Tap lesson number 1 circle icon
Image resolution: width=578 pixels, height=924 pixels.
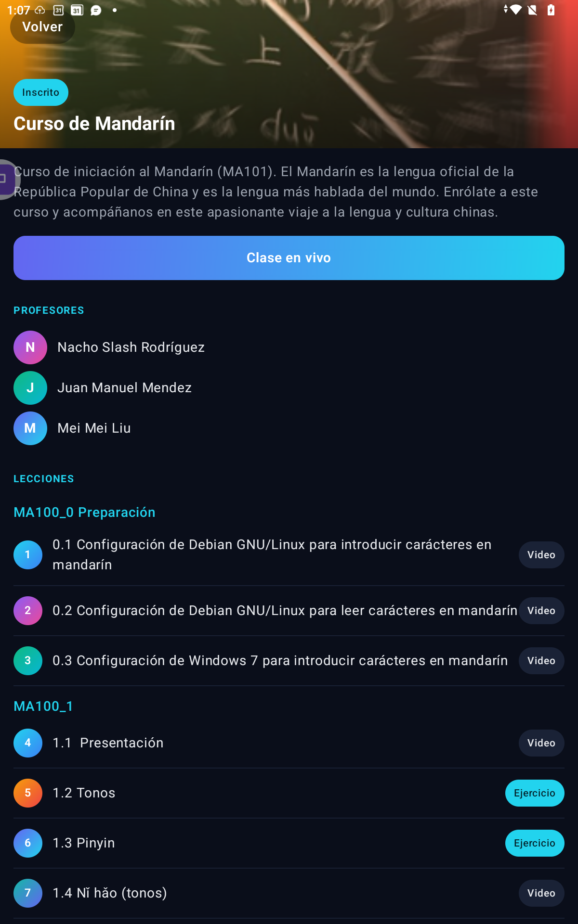[x=28, y=555]
